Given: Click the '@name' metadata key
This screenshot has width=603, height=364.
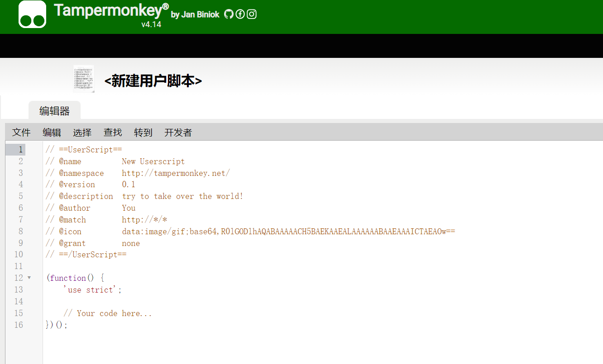Looking at the screenshot, I should point(70,161).
